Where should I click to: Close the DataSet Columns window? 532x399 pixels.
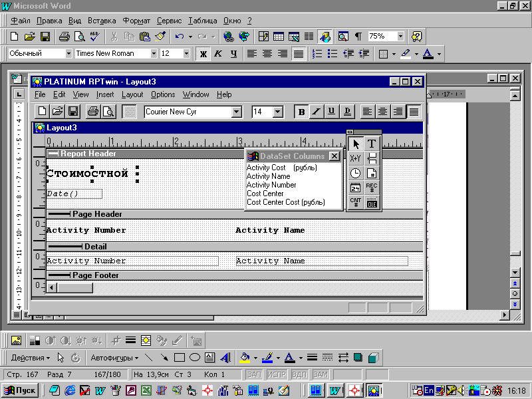point(334,156)
